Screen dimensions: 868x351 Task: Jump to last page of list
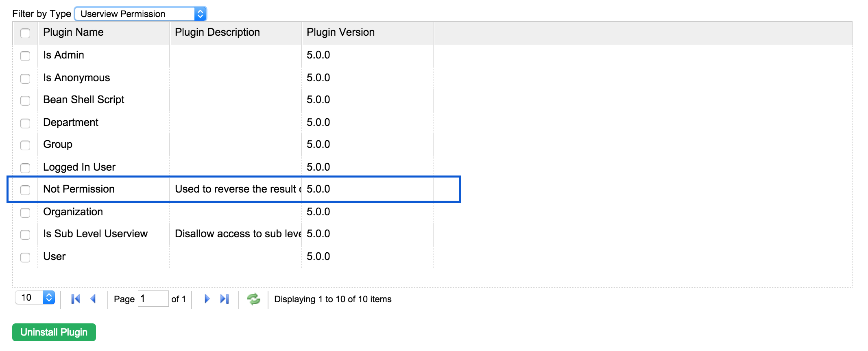[x=225, y=299]
